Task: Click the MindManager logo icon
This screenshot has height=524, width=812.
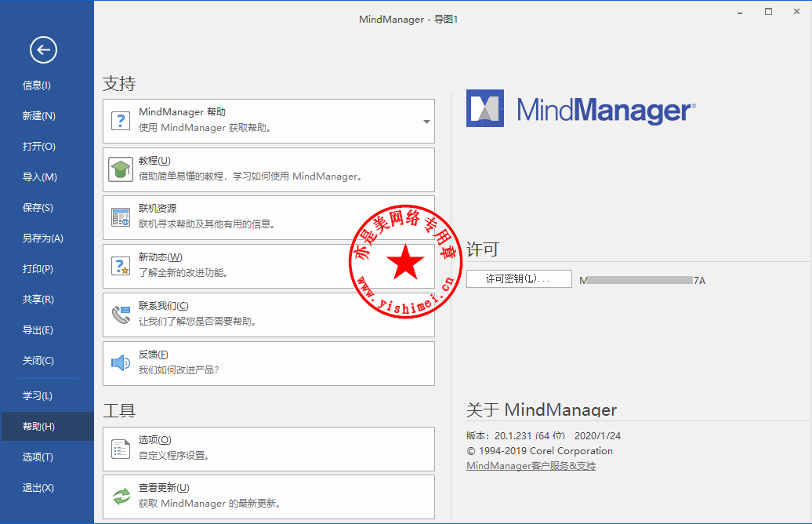Action: [484, 108]
